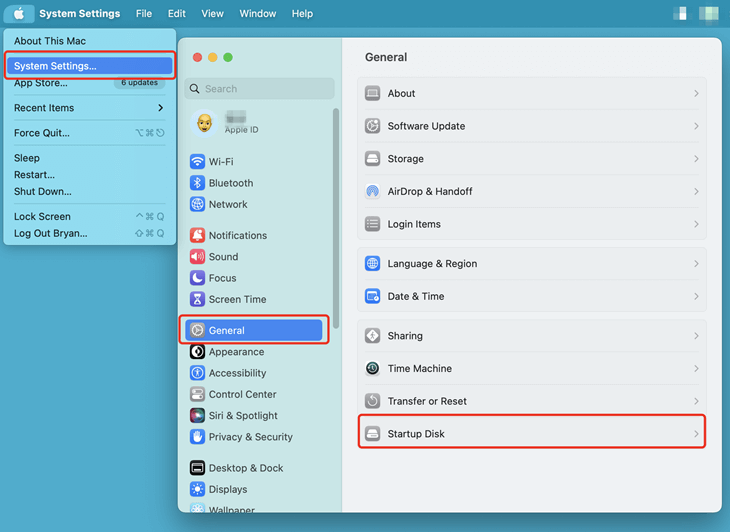Choose App Store... menu entry
This screenshot has width=730, height=532.
point(41,83)
